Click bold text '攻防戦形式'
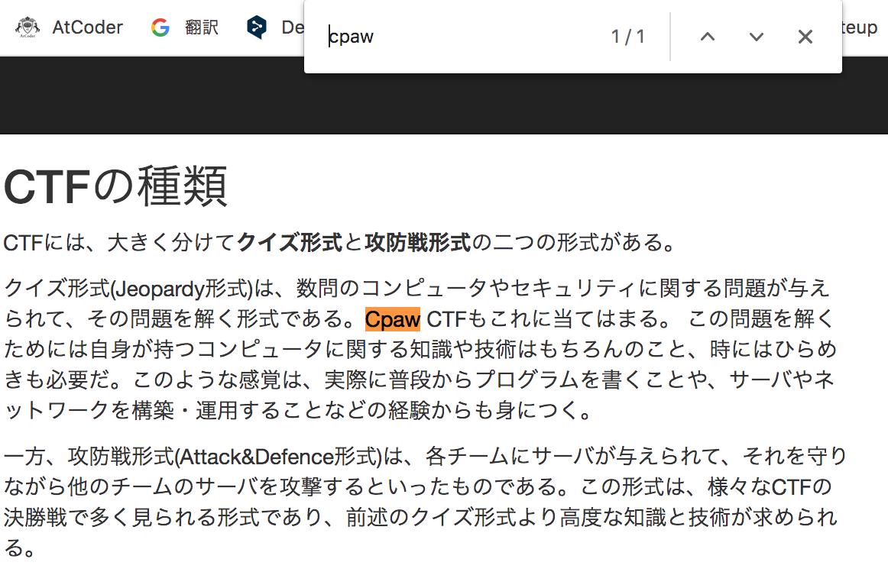Image resolution: width=888 pixels, height=588 pixels. (x=418, y=242)
